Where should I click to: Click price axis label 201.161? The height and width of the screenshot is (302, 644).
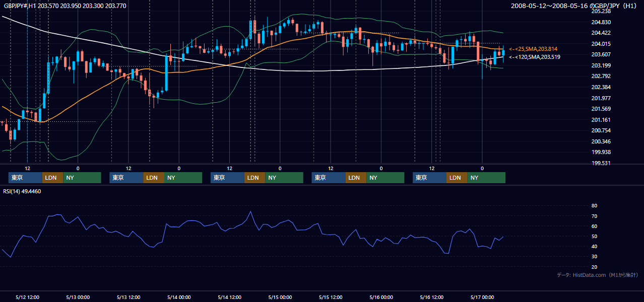click(601, 120)
